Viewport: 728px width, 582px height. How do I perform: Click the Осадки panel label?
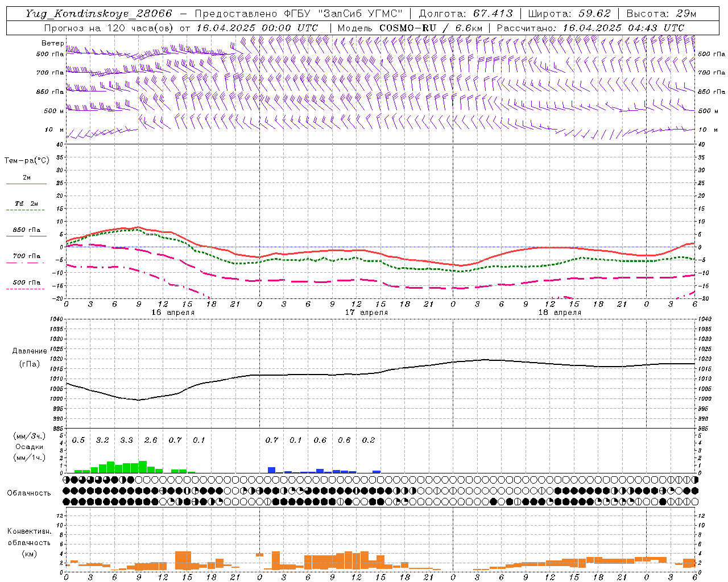(29, 447)
